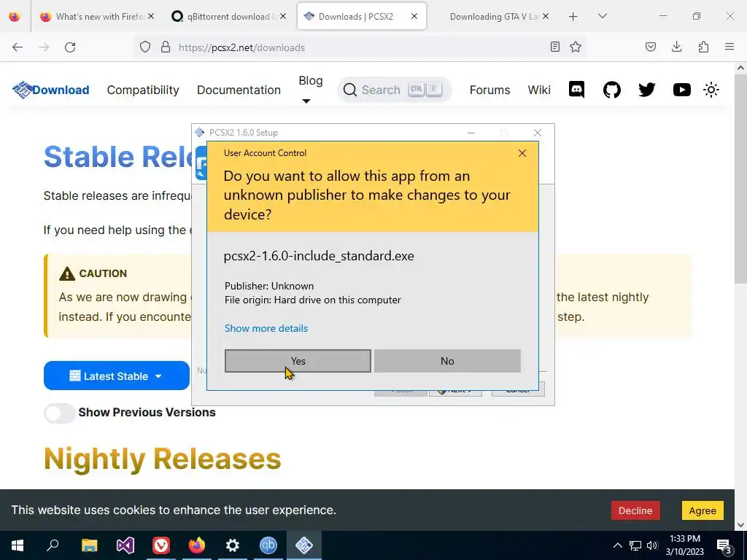Toggle Show Previous Versions switch
Screen dimensions: 747x560
click(59, 413)
